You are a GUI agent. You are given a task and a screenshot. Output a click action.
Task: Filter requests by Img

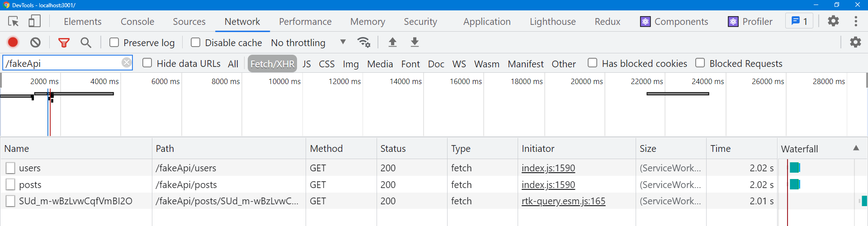pos(350,64)
